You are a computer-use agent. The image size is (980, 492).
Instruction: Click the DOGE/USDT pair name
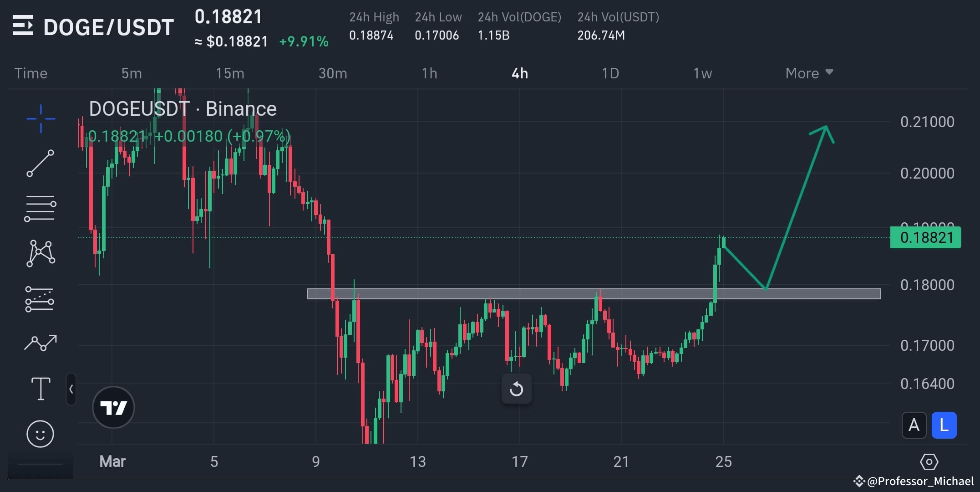(x=108, y=26)
